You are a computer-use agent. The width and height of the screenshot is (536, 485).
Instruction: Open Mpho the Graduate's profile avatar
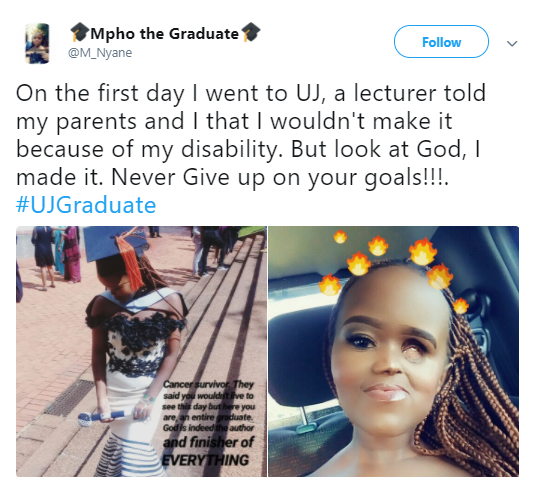(37, 43)
